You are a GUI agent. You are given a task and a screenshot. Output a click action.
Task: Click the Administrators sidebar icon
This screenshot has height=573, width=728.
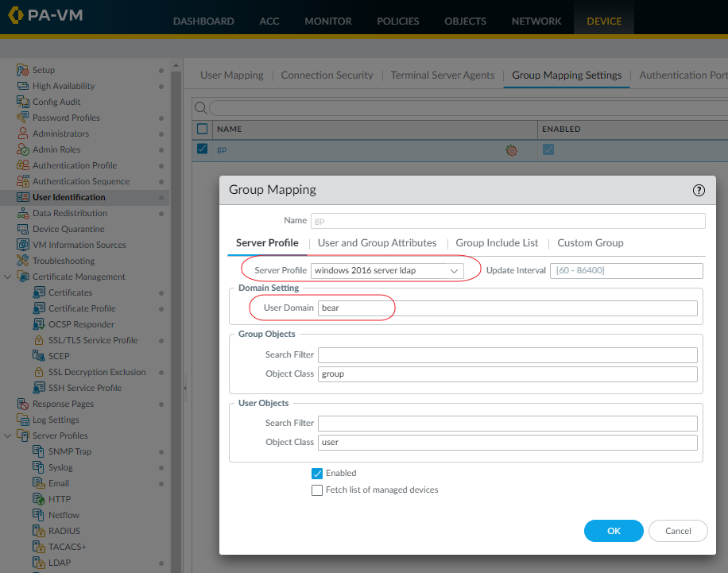pos(23,134)
